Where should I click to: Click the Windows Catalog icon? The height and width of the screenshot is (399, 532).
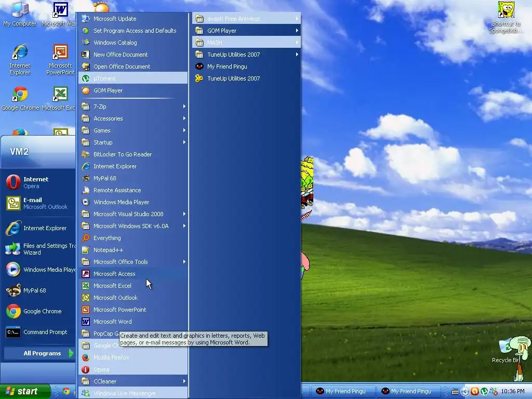click(x=86, y=43)
